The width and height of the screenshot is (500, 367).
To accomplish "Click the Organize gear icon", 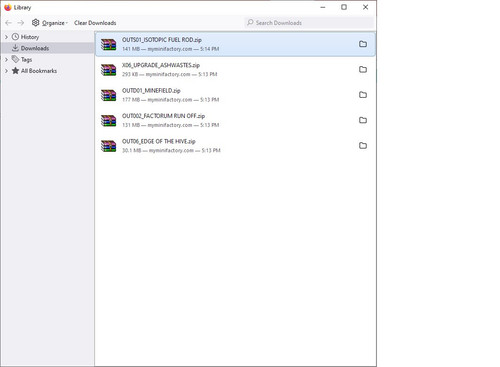I will pos(35,23).
